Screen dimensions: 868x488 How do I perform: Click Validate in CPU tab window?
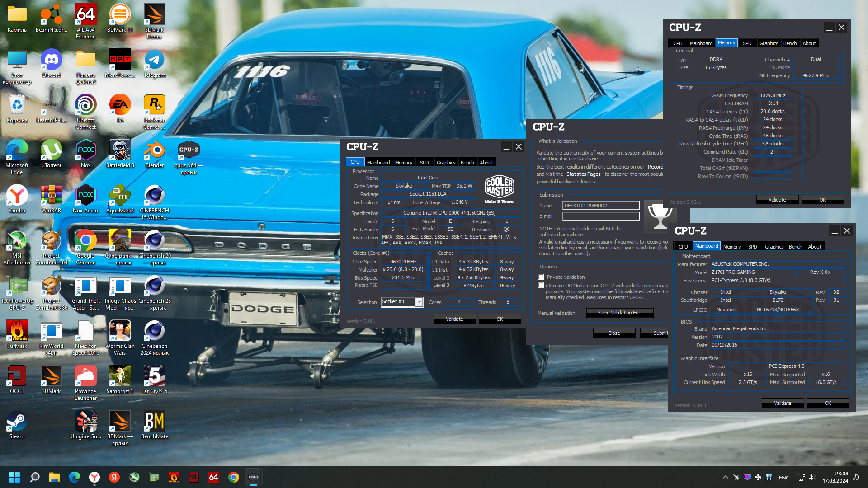click(454, 319)
